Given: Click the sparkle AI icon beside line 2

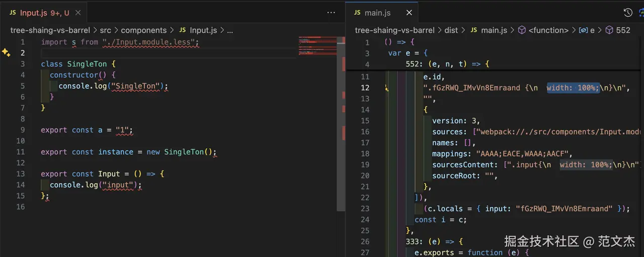Looking at the screenshot, I should pyautogui.click(x=6, y=52).
